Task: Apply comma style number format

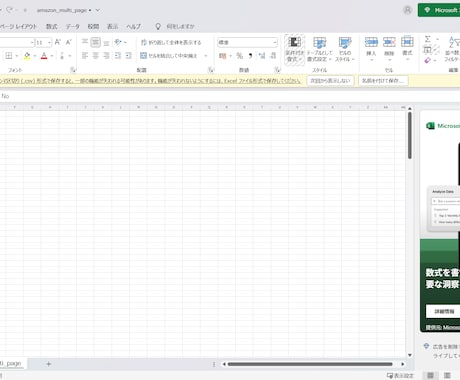Action: click(250, 56)
